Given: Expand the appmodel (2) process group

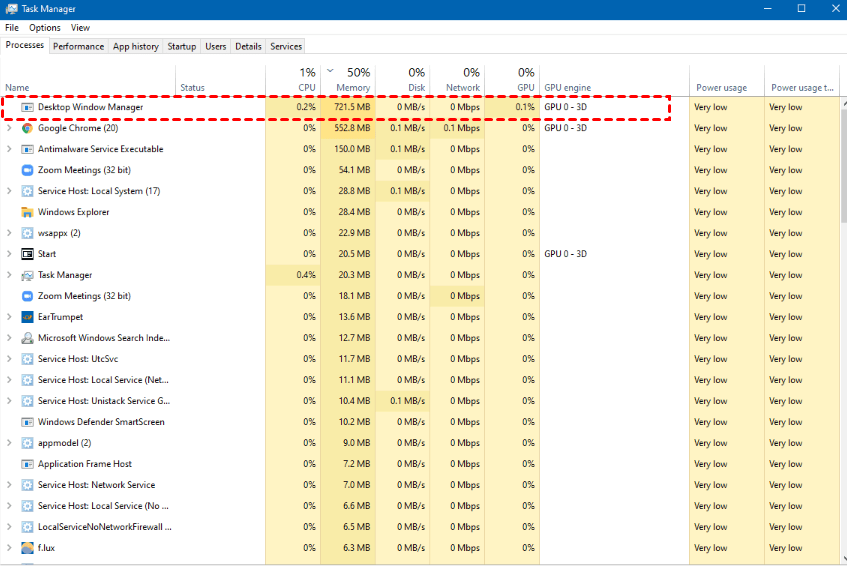Looking at the screenshot, I should (9, 443).
